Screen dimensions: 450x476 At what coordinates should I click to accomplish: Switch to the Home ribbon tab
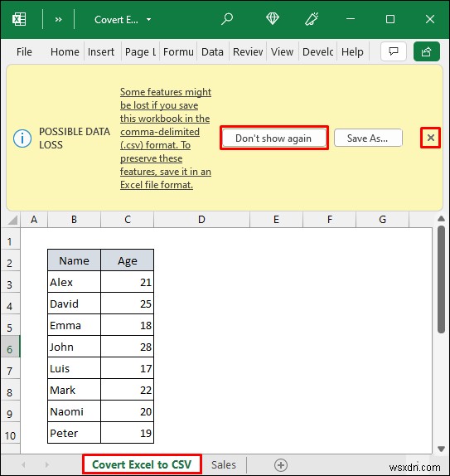pos(65,51)
